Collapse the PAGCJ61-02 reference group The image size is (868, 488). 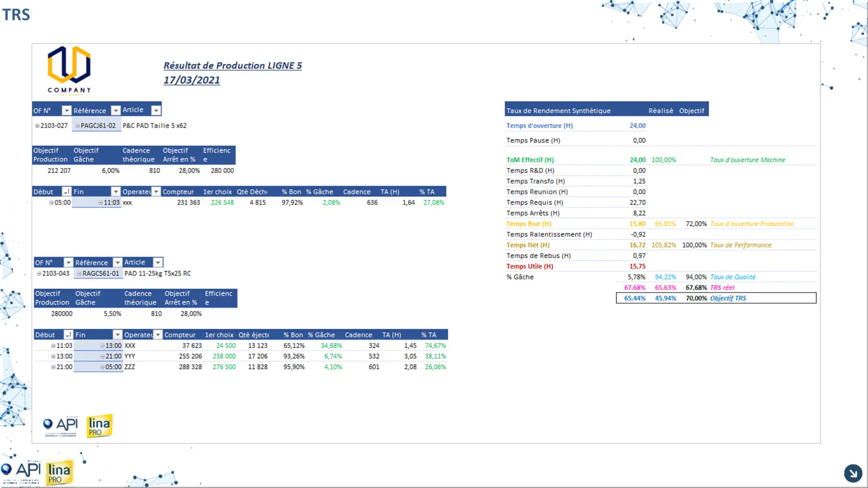78,126
